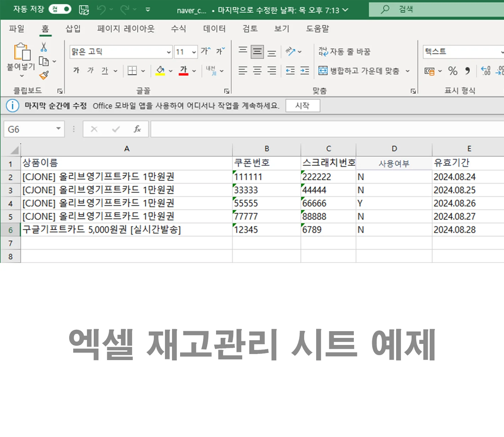This screenshot has width=504, height=437.
Task: Switch to the 보기 tab
Action: pos(282,29)
